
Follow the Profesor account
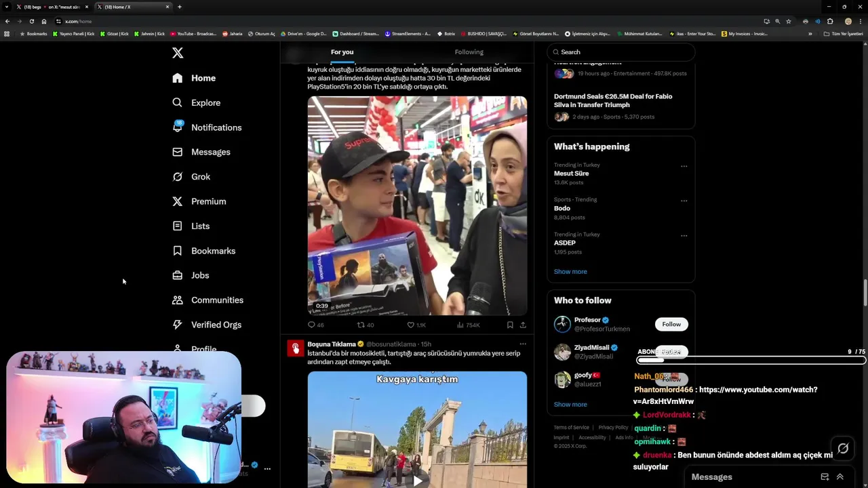(x=671, y=324)
